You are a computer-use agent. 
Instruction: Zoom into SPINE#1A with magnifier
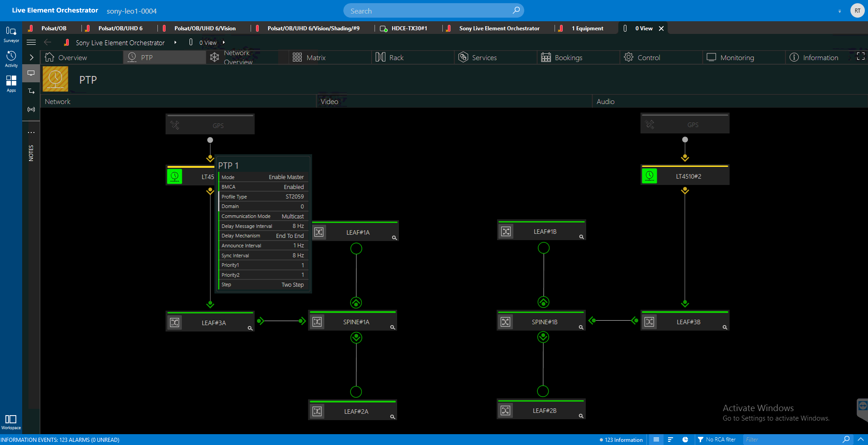pos(393,327)
